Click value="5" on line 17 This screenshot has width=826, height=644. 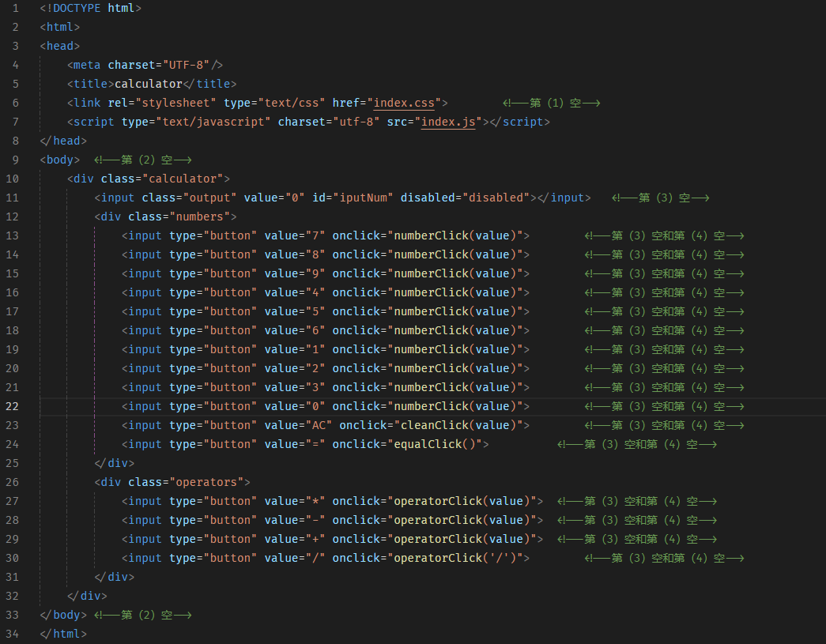click(x=295, y=311)
